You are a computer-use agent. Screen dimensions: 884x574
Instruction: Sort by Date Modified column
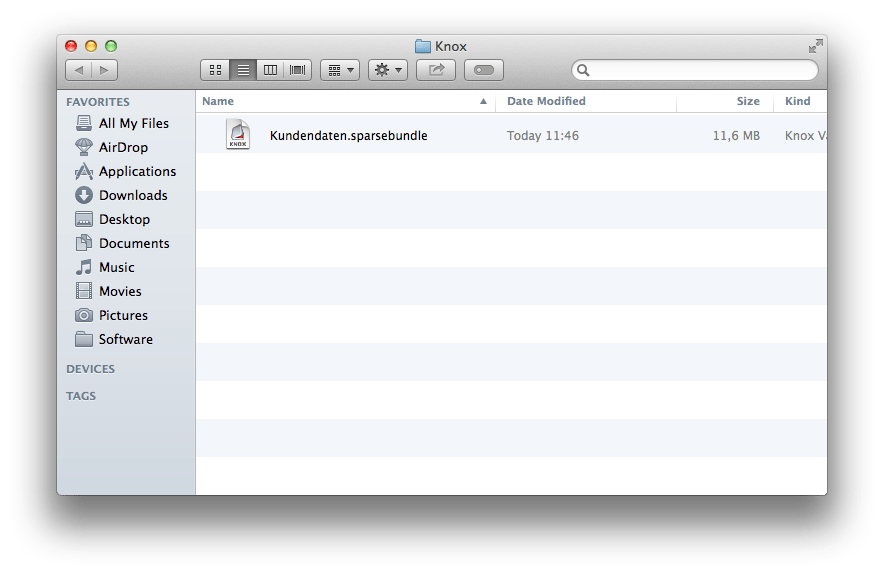[586, 101]
